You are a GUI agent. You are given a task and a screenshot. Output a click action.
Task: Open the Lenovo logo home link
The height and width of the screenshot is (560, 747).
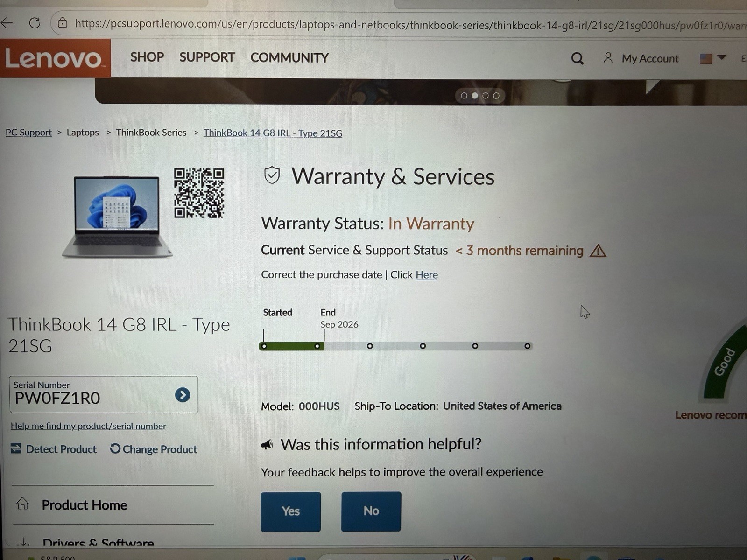point(55,58)
